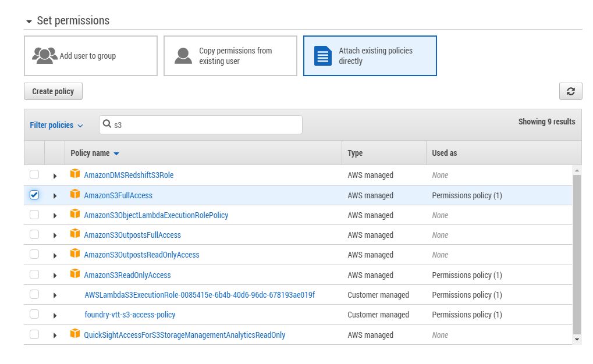Click into the policy search field
The image size is (593, 364).
coord(207,124)
